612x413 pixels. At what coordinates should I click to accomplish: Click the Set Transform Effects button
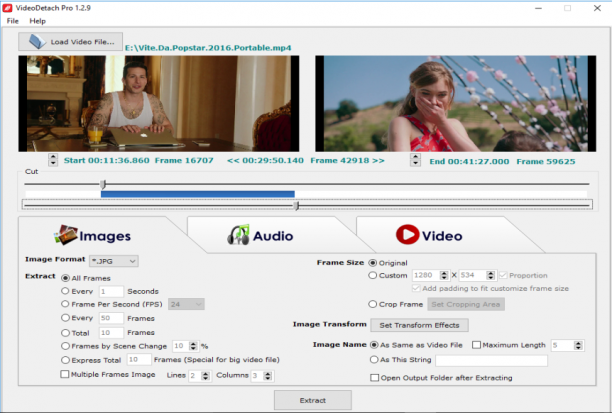tap(419, 325)
